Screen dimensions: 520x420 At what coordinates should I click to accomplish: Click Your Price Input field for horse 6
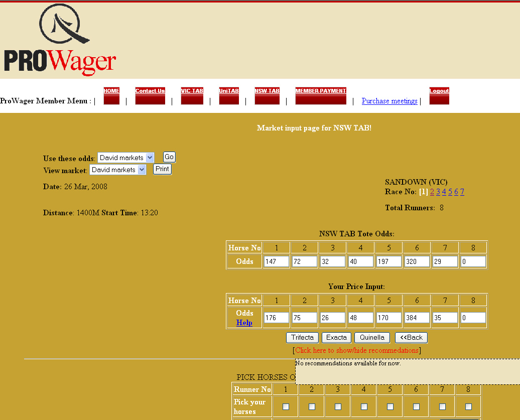click(x=417, y=318)
